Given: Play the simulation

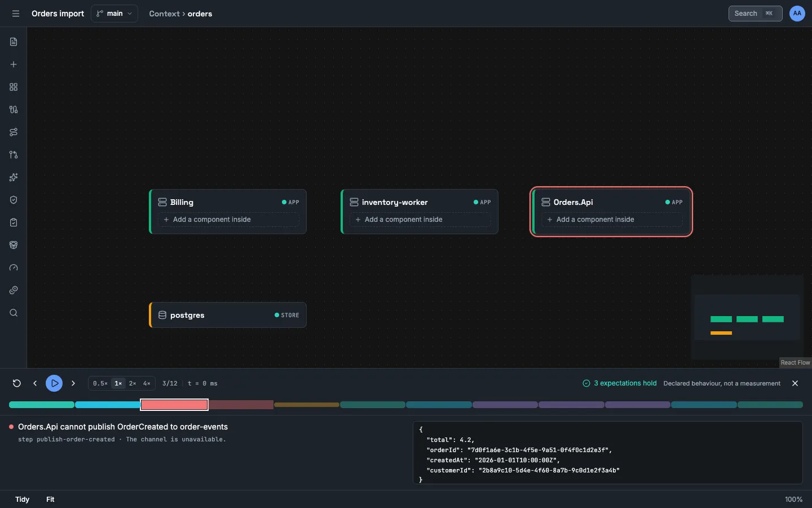Looking at the screenshot, I should coord(54,383).
